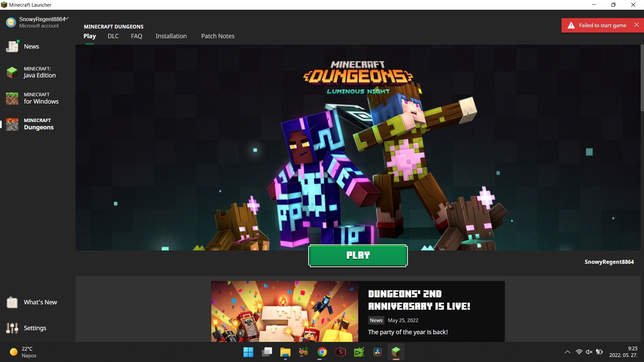Show hidden system tray icons chevron
644x362 pixels.
tap(567, 352)
